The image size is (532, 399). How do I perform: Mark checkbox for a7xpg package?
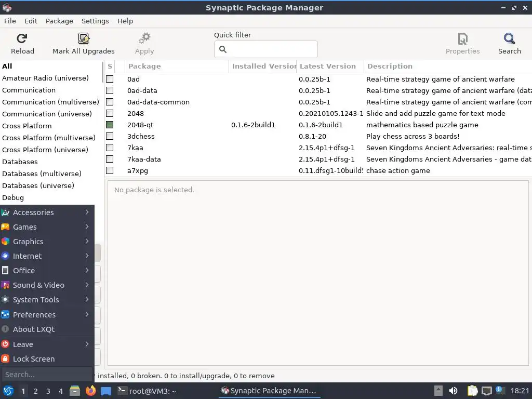(110, 170)
